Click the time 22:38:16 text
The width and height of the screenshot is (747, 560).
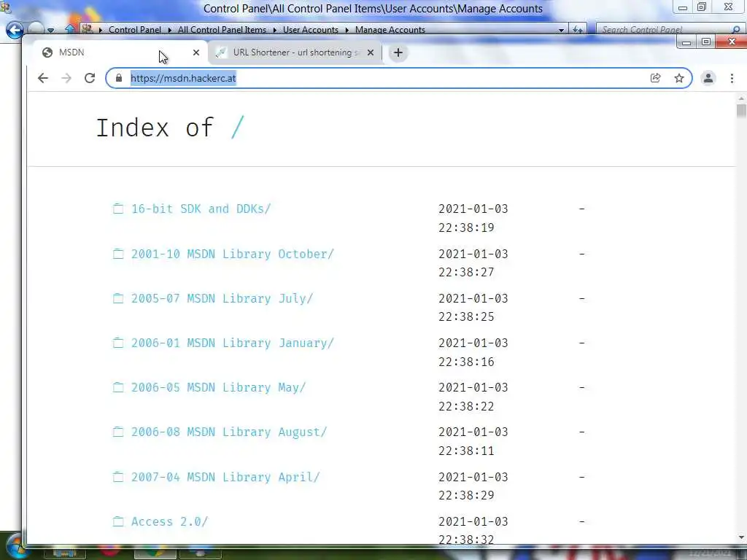(x=466, y=362)
